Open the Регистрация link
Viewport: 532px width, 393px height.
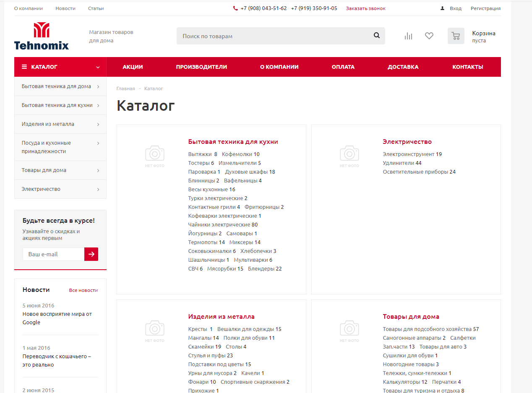click(x=485, y=8)
